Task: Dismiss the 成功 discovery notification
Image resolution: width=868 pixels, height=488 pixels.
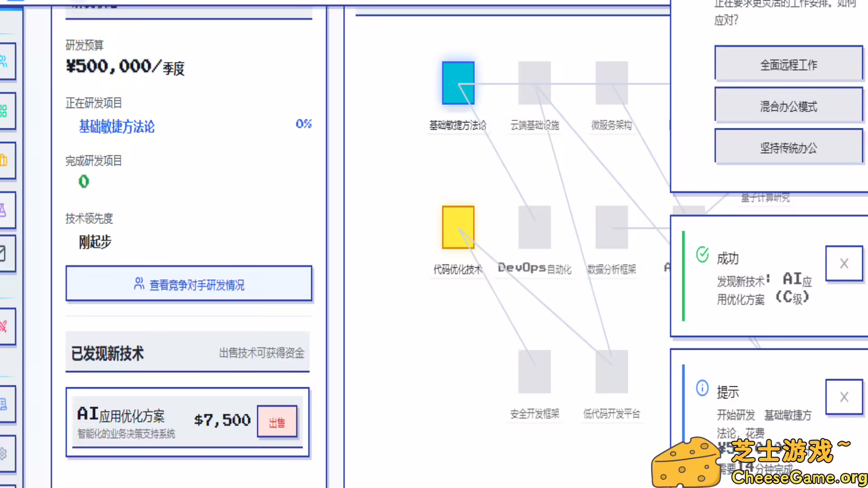Action: coord(844,263)
